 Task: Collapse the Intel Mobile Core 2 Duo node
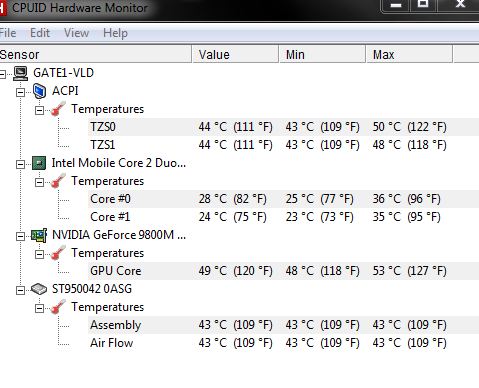pyautogui.click(x=20, y=164)
